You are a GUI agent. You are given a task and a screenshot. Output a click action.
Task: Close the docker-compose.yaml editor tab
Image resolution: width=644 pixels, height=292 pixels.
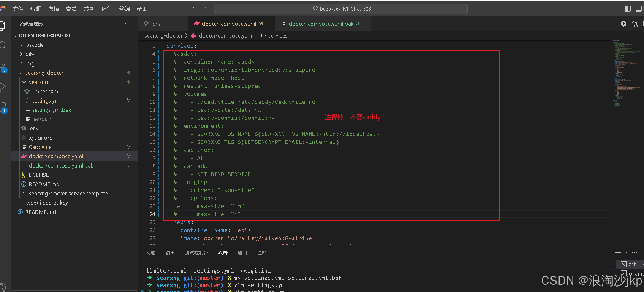click(269, 24)
